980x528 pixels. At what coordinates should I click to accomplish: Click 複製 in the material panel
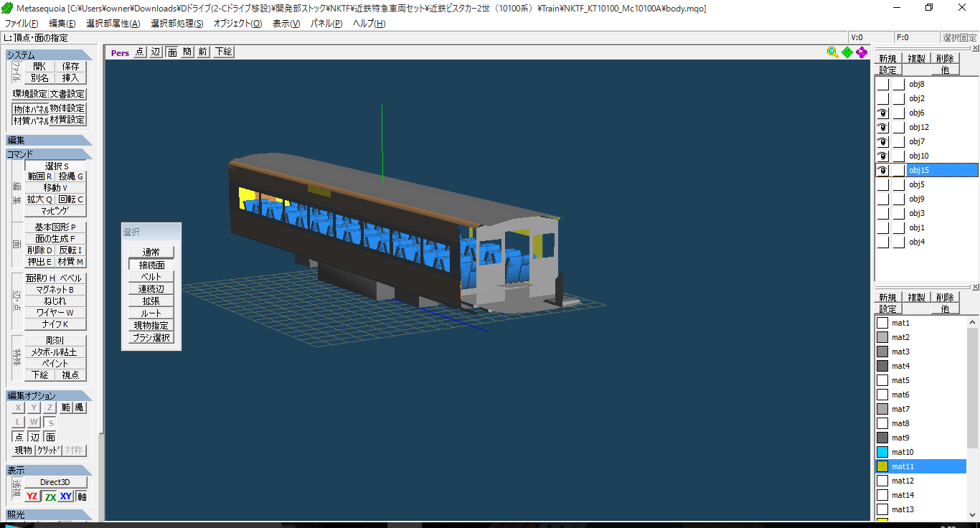click(x=916, y=298)
